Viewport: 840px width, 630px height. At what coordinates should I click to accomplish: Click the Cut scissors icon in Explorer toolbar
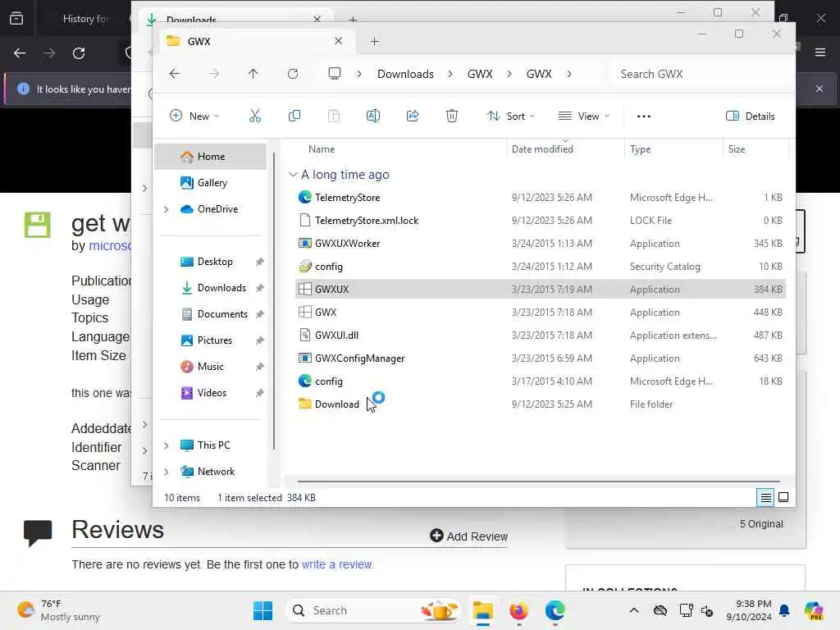255,116
